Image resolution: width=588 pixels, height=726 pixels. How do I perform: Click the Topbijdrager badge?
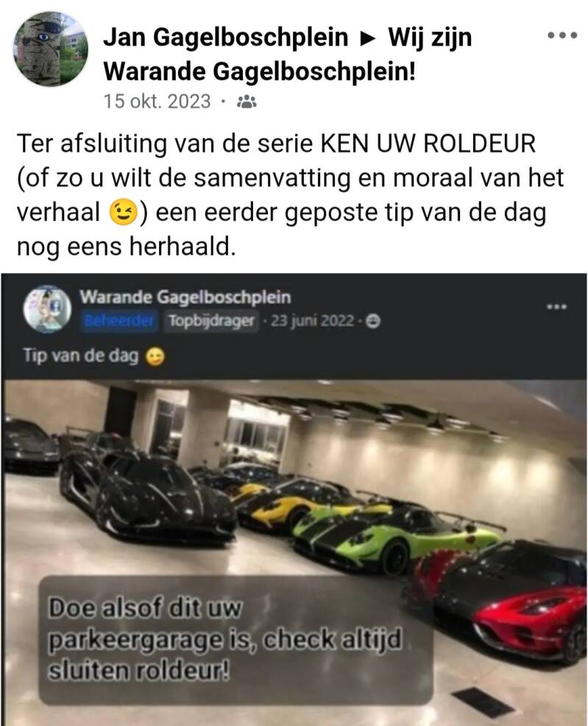point(211,320)
